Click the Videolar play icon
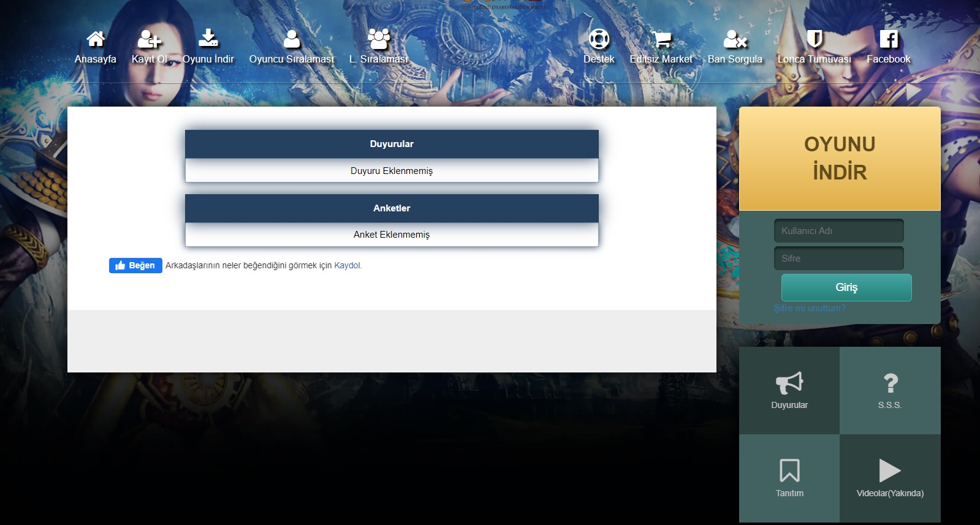Screen dimensions: 980x525 [890, 470]
